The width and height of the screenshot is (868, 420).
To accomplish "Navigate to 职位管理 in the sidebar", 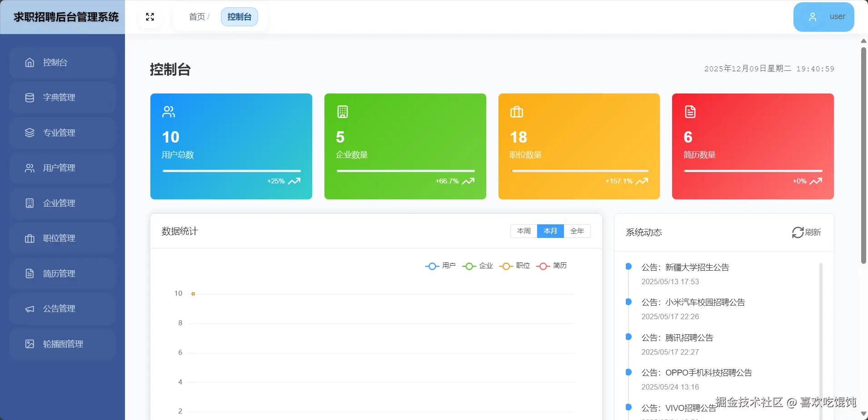I will [62, 238].
